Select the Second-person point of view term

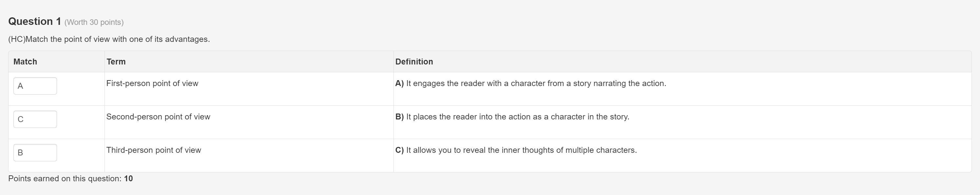(x=158, y=117)
